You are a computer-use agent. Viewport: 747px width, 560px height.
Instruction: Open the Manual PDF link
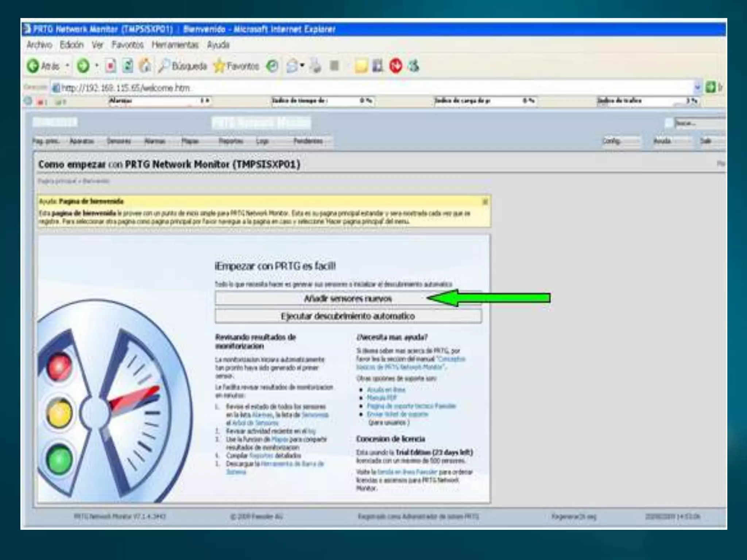382,398
